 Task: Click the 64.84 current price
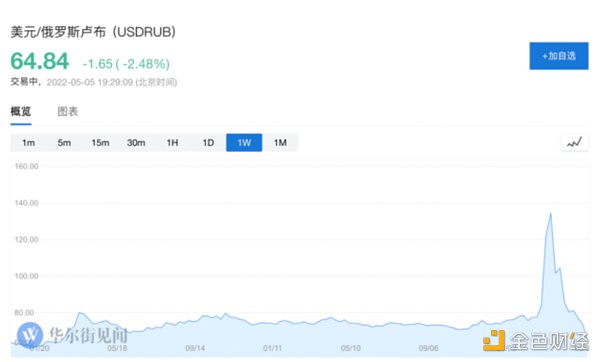pyautogui.click(x=40, y=61)
